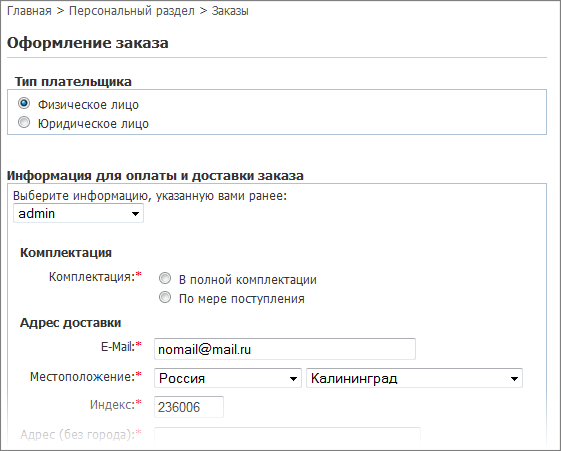Click the Местоположение field label
The width and height of the screenshot is (561, 451).
[x=82, y=377]
